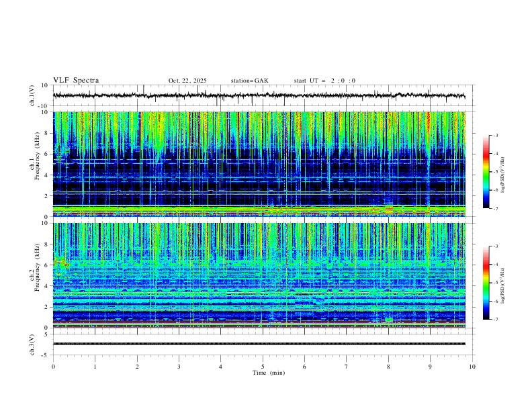532x411 pixels.
Task: Click the "ch.3(V)" axis label
Action: click(32, 345)
